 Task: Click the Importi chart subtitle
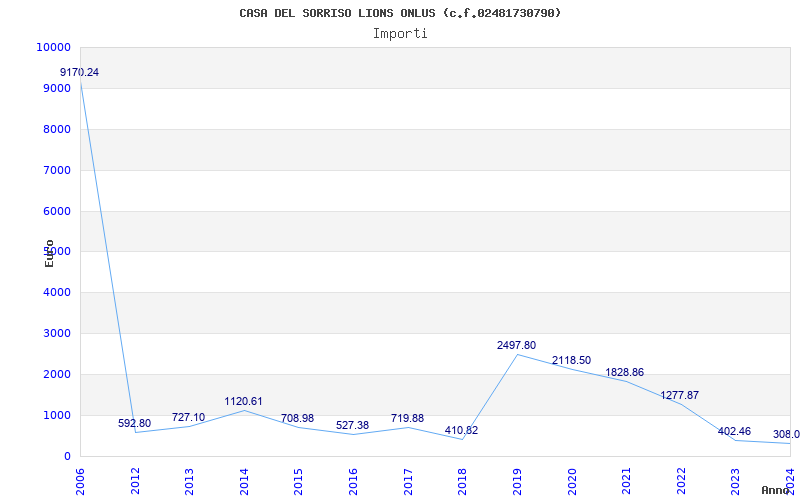(x=400, y=34)
